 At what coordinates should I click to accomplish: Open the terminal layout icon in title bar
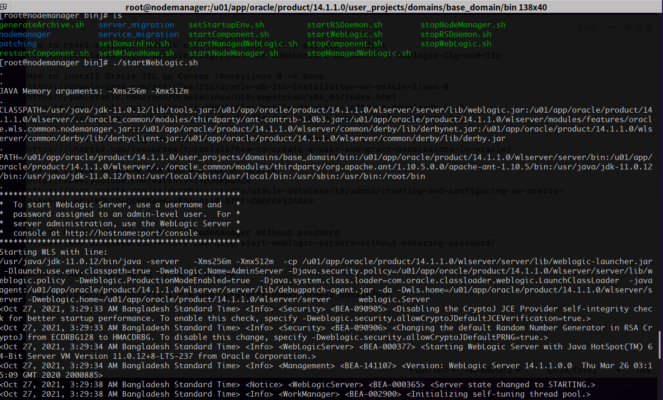(4, 6)
